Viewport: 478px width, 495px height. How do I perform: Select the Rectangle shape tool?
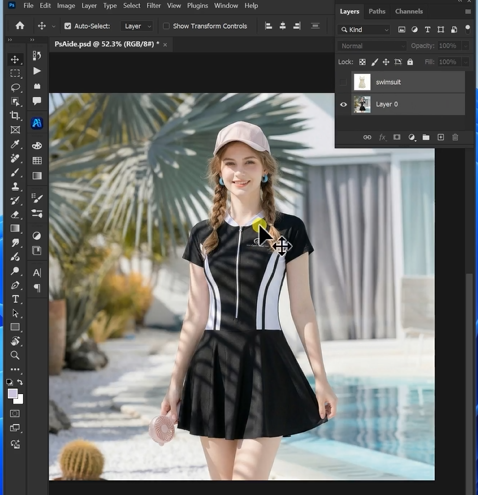click(15, 327)
